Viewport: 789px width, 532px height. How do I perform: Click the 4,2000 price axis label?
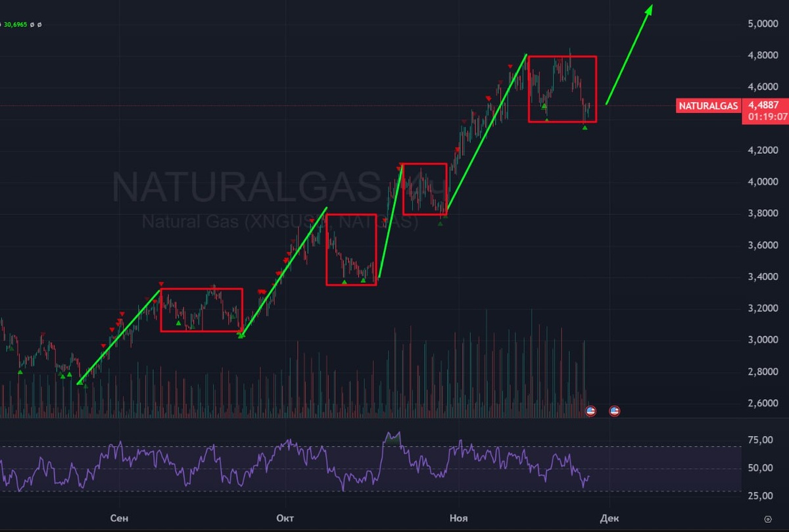[x=763, y=150]
